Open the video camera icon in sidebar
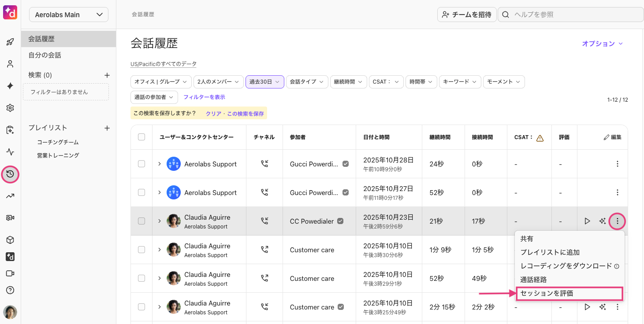This screenshot has width=644, height=324. click(x=10, y=273)
